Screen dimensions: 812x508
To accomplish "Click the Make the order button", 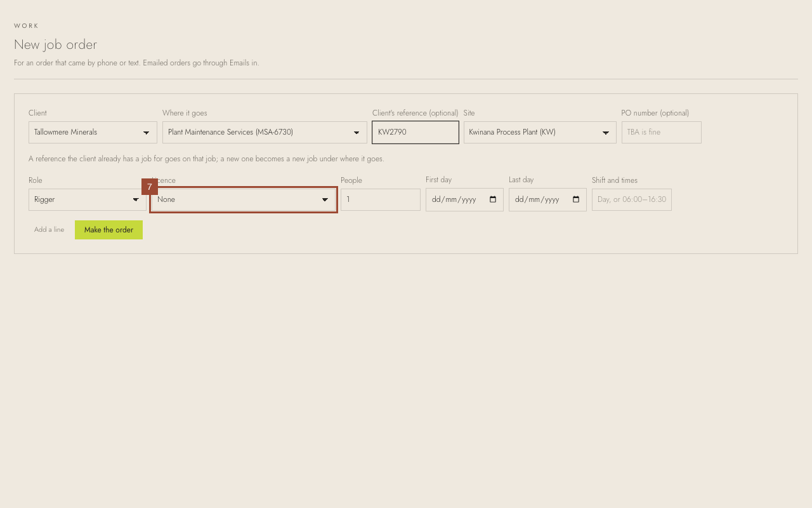I will coord(108,230).
